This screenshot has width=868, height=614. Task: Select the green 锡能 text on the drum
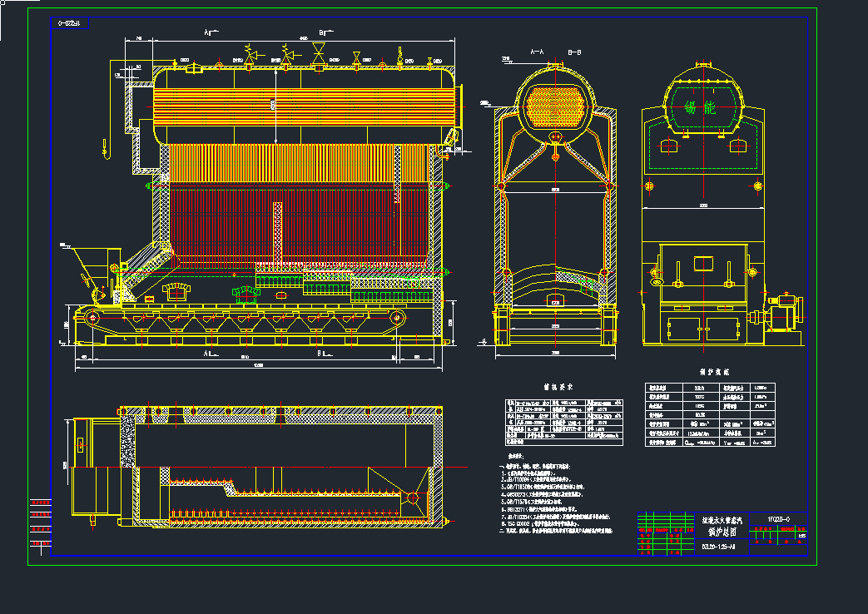(x=699, y=107)
